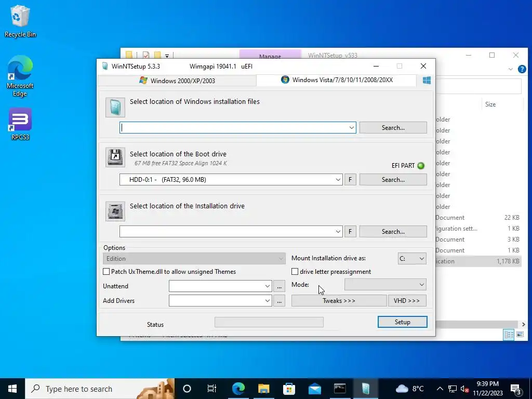This screenshot has width=532, height=399.
Task: Select the 1,178 KB file row
Action: tap(478, 261)
